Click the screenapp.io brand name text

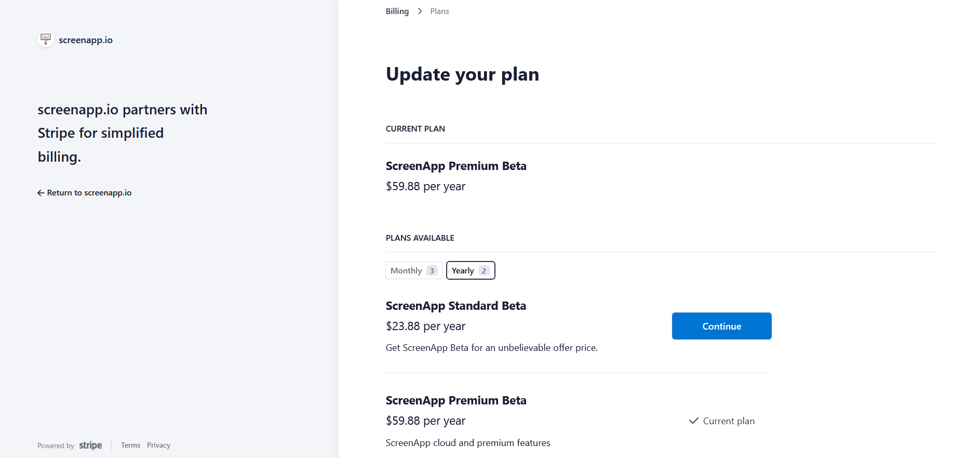(x=86, y=40)
